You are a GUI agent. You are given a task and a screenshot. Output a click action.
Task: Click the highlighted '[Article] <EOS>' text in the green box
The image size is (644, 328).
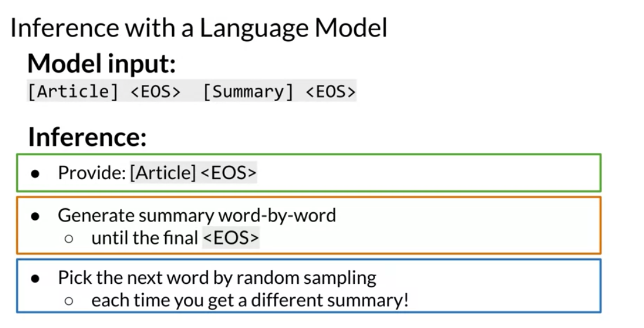coord(194,172)
